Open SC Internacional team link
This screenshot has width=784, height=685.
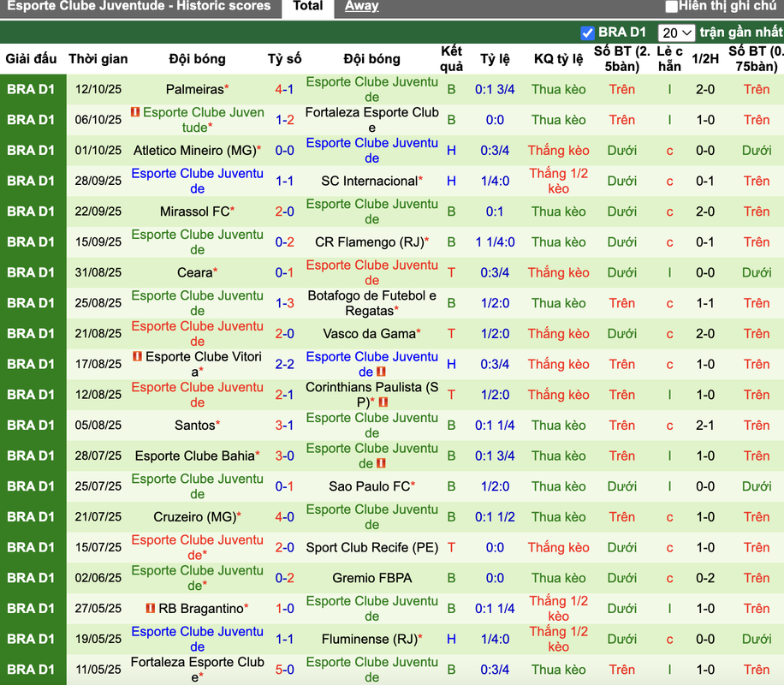click(x=369, y=182)
